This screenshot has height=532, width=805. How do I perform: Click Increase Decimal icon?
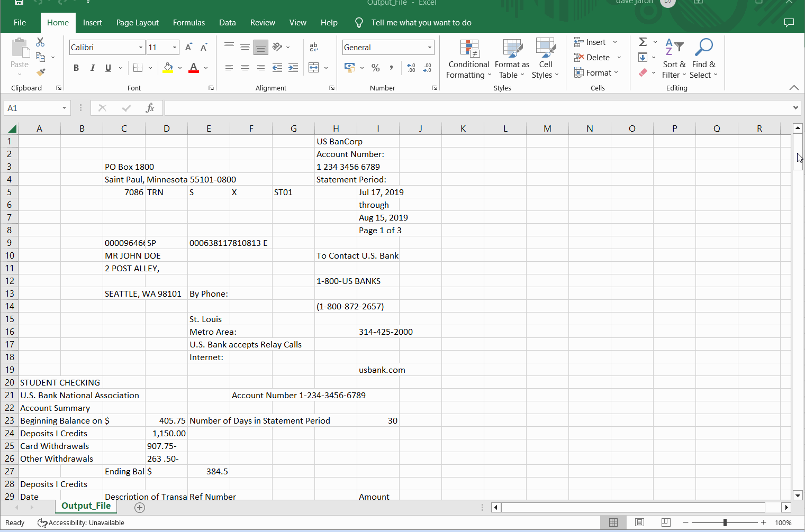tap(411, 68)
